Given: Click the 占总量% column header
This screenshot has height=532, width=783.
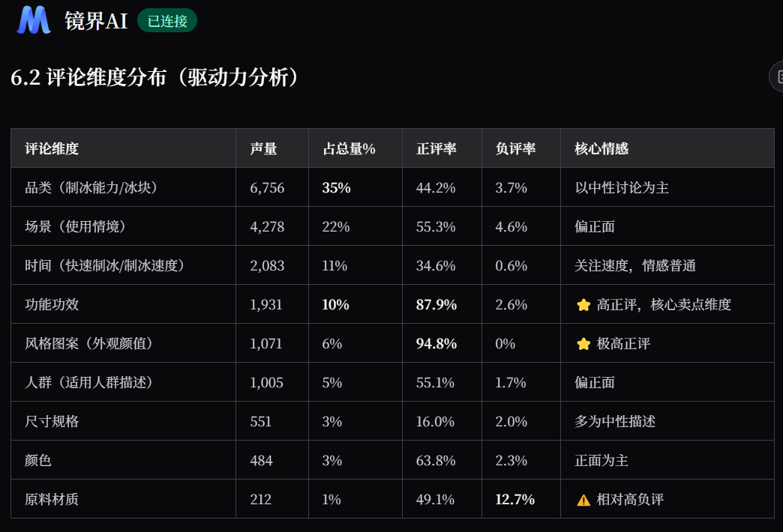Looking at the screenshot, I should click(x=349, y=148).
